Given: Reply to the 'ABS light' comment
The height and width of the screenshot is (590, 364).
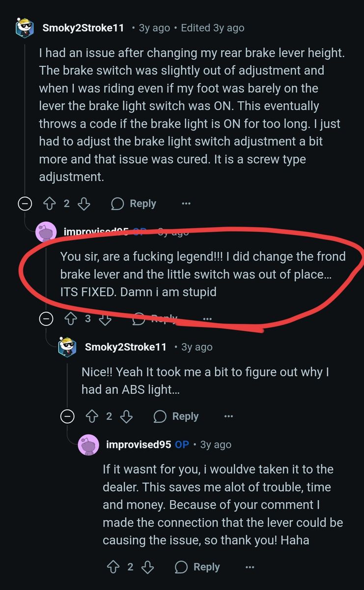Looking at the screenshot, I should [176, 416].
